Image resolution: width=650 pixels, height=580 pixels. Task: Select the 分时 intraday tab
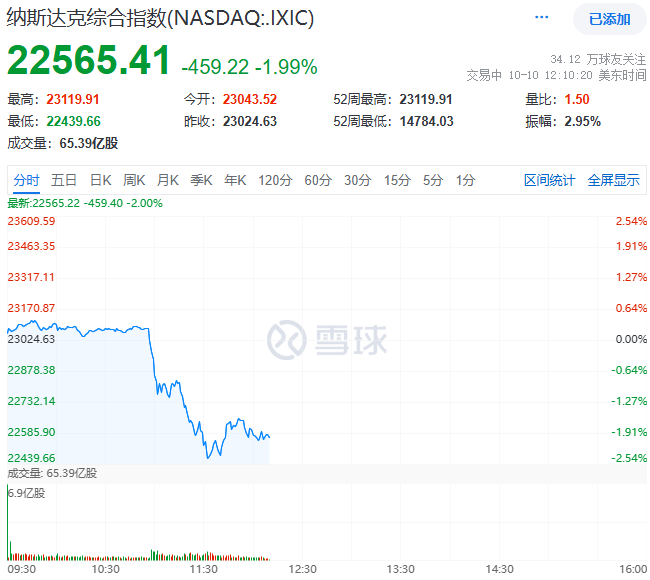27,180
